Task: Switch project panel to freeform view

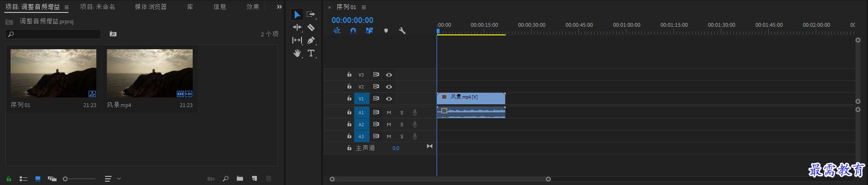Action: pos(52,179)
